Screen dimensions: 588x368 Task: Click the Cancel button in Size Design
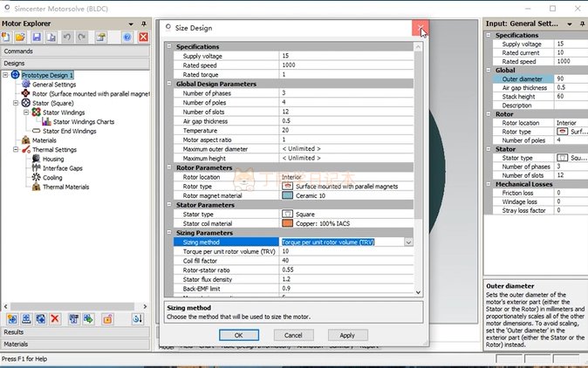tap(292, 335)
